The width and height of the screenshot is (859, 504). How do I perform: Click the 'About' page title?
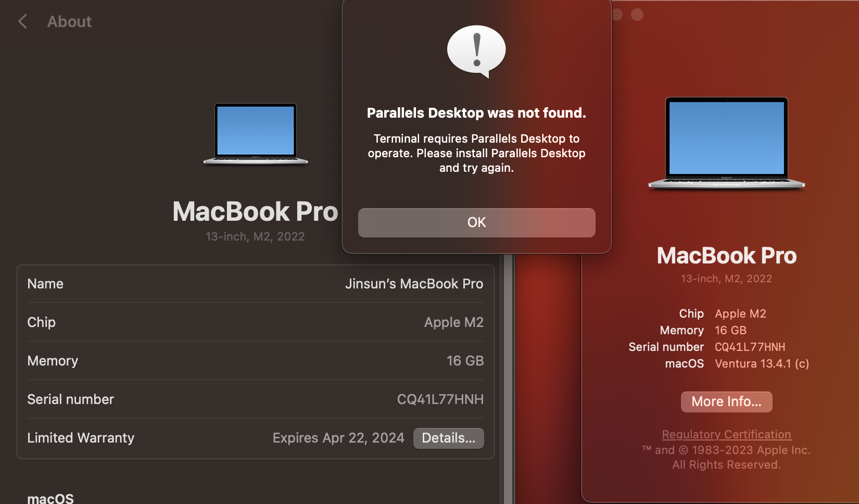point(69,21)
